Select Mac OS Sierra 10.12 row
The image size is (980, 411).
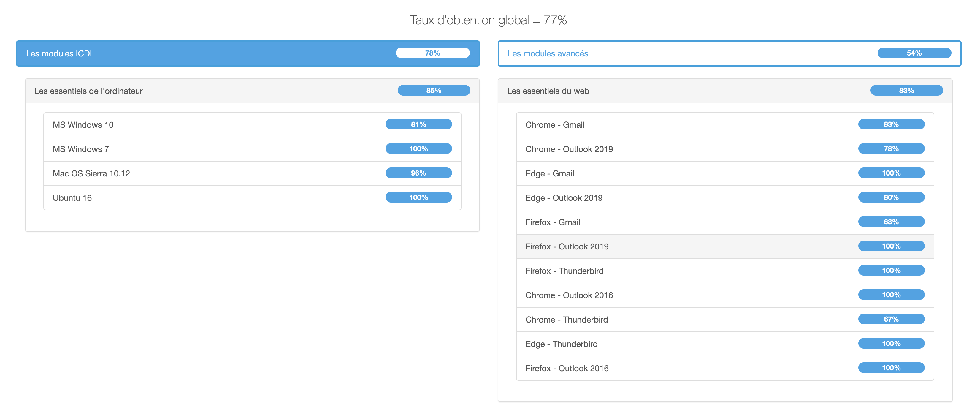91,173
